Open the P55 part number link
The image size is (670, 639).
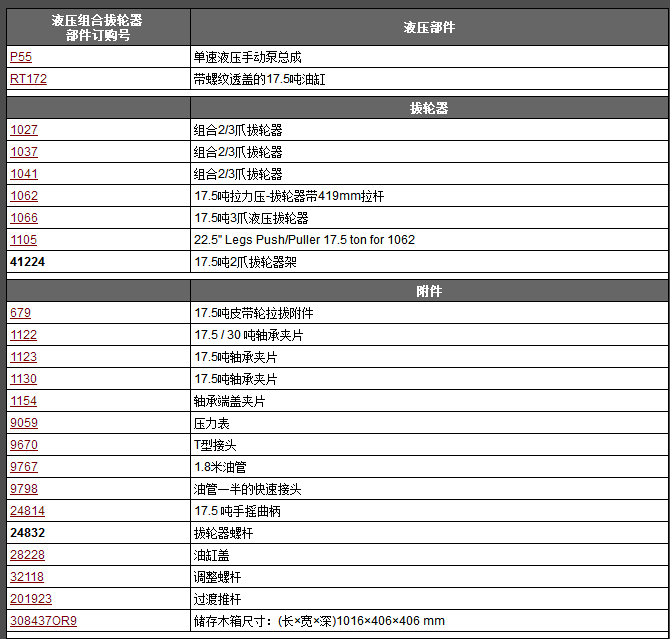(x=21, y=57)
